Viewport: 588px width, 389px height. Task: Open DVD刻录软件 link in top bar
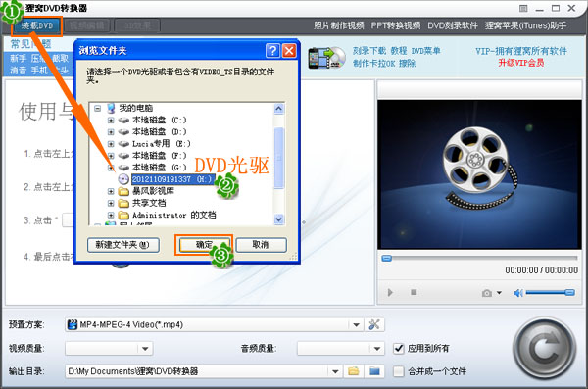[x=453, y=25]
